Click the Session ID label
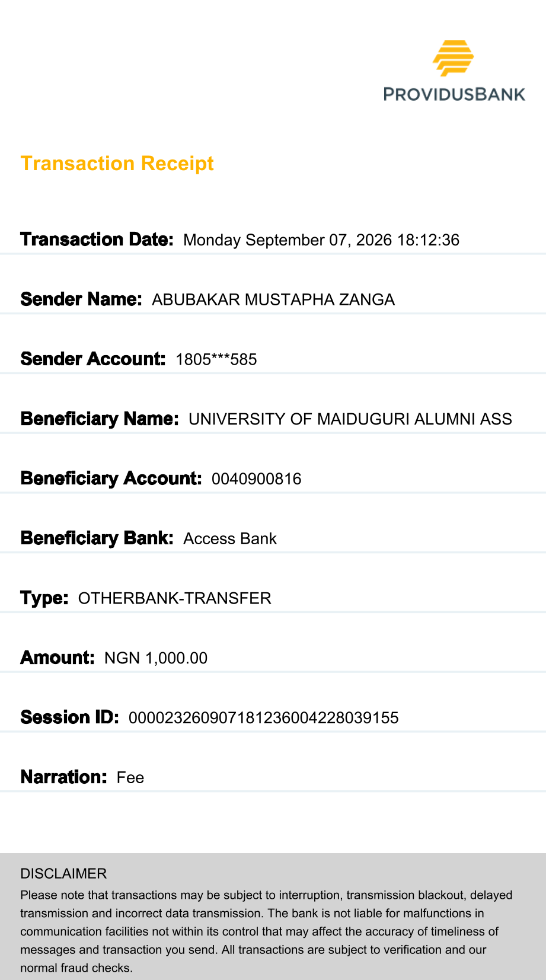Screen dimensions: 546x980 pyautogui.click(x=70, y=717)
